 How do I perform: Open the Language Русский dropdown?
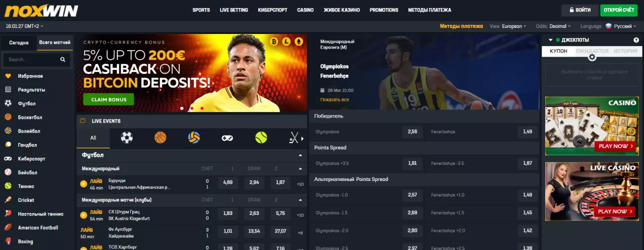click(x=621, y=26)
